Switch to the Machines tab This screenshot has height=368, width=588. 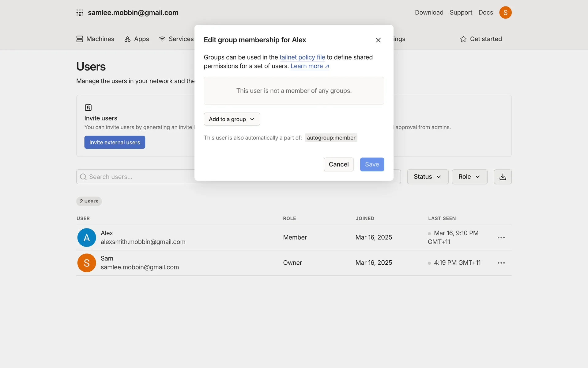pos(95,39)
